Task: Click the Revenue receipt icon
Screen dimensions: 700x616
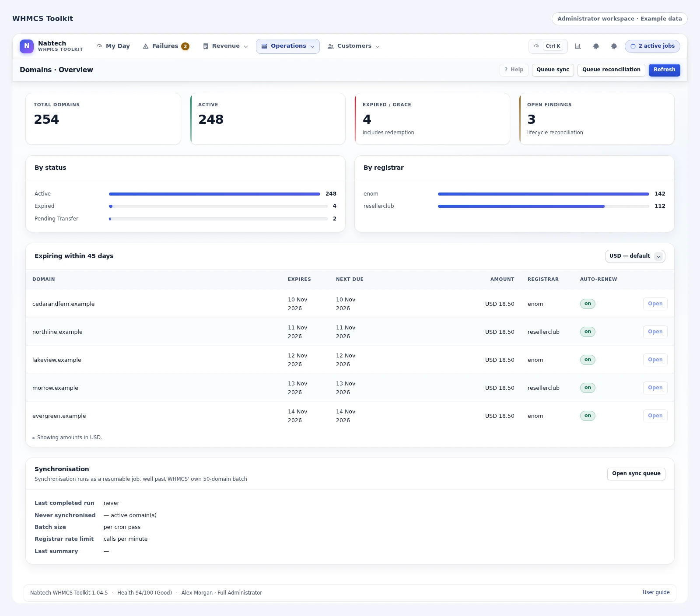Action: (206, 46)
